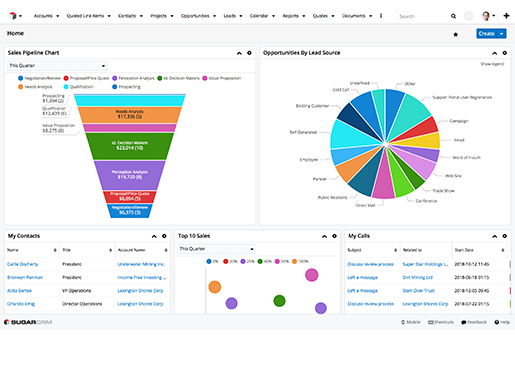Open Opportunities By Lead Source gear settings
Viewport: 515px width, 386px height.
tap(505, 53)
